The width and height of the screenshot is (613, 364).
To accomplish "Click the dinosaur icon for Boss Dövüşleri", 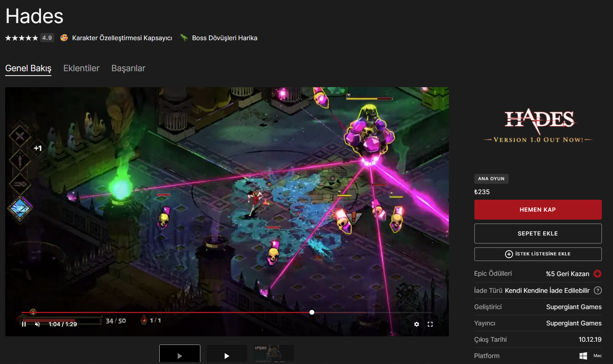I will tap(184, 38).
